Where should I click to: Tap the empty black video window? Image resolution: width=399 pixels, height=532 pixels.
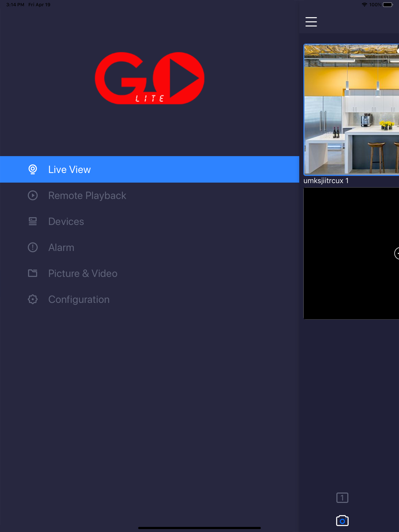click(x=351, y=253)
